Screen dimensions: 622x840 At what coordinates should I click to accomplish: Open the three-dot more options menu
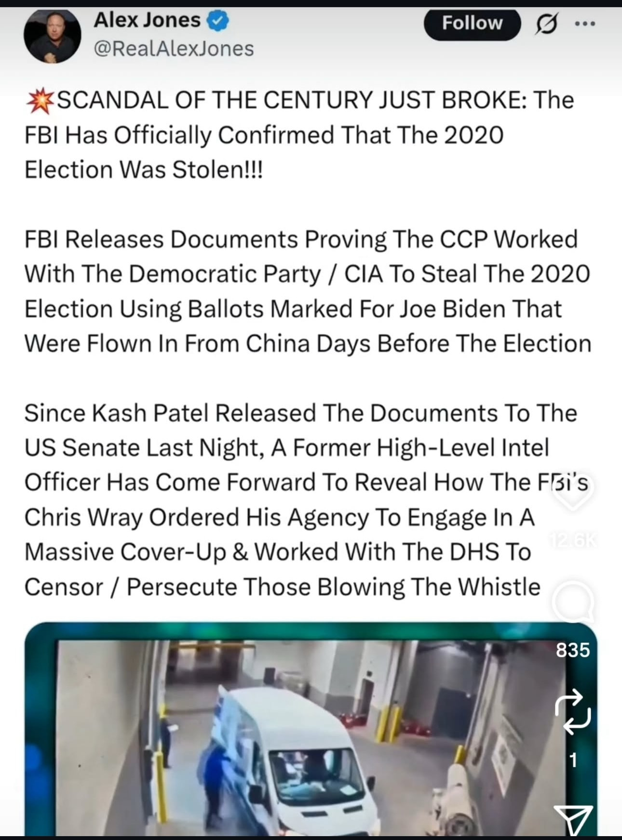(x=585, y=23)
